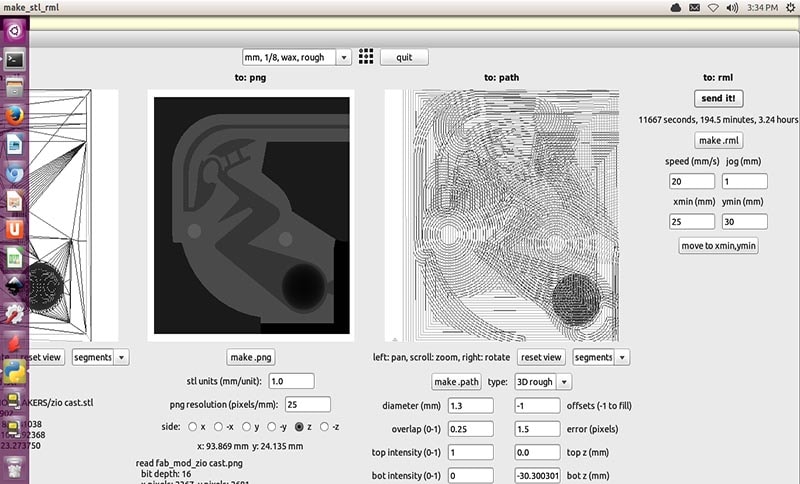Click the xmin (mm) input field
Image resolution: width=800 pixels, height=484 pixels.
692,221
